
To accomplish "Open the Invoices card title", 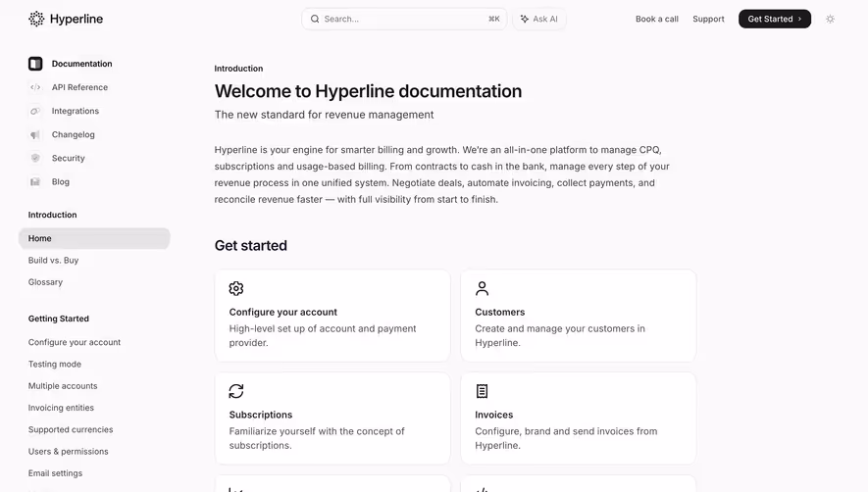I will pyautogui.click(x=493, y=416).
